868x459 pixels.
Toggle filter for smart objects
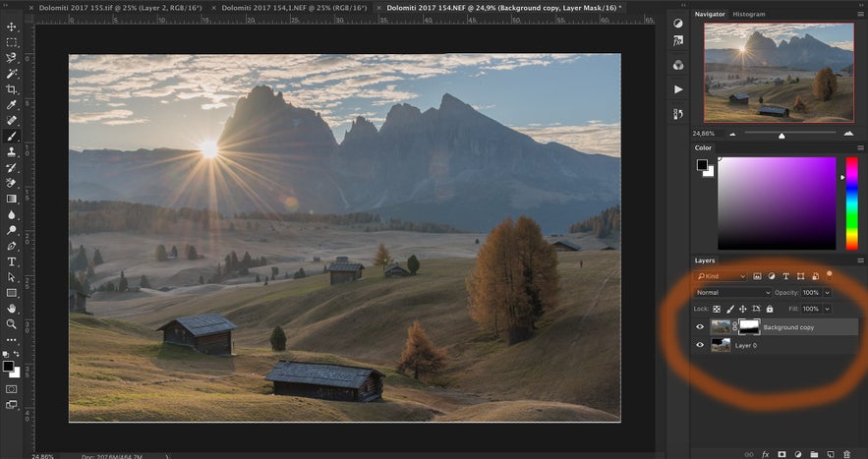coord(815,276)
